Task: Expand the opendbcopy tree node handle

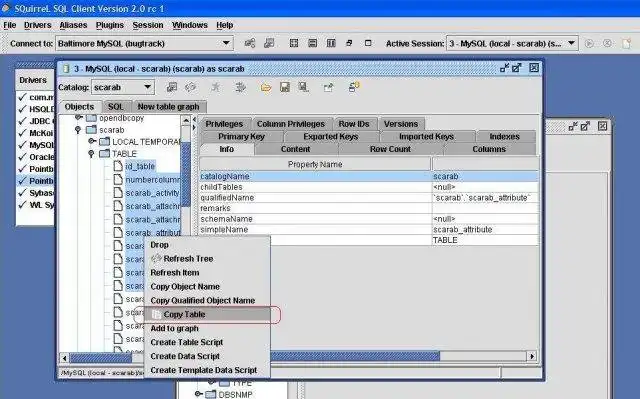Action: pyautogui.click(x=78, y=118)
